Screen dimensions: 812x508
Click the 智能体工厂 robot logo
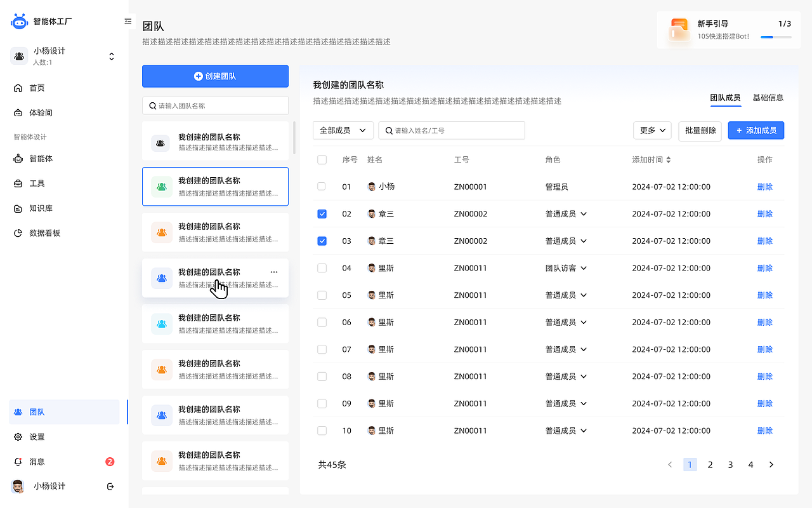point(20,22)
